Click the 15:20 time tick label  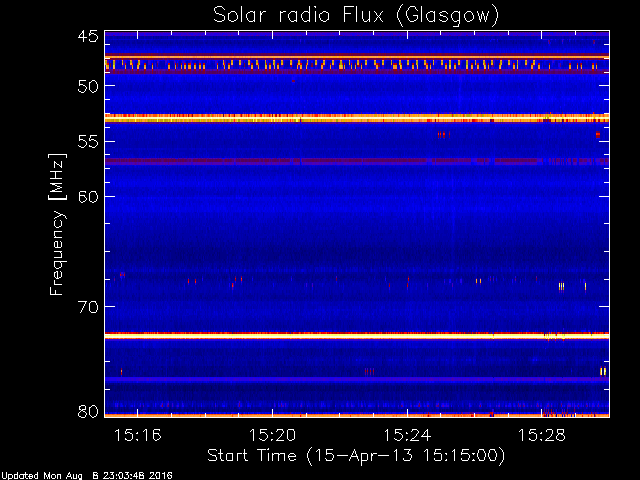coord(272,435)
